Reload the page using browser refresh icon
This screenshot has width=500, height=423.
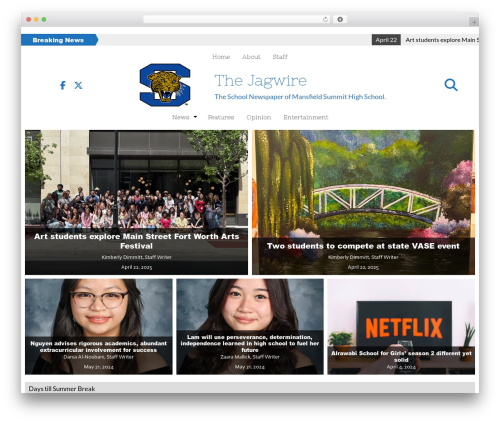[x=325, y=20]
